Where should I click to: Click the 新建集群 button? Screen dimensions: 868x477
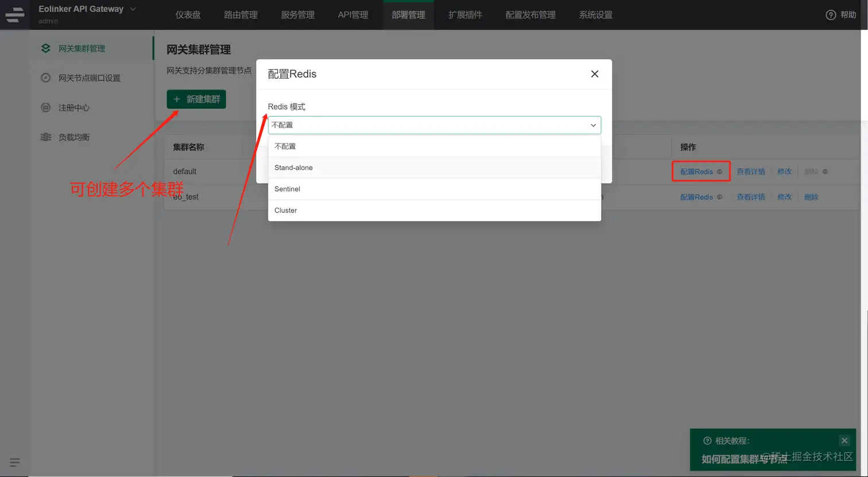pos(196,99)
